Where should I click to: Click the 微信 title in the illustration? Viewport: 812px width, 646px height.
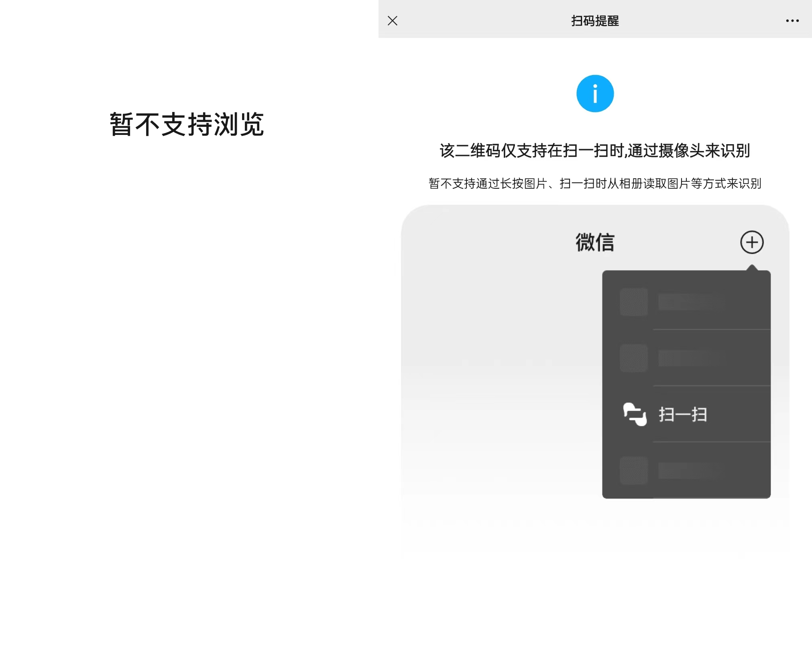click(595, 242)
